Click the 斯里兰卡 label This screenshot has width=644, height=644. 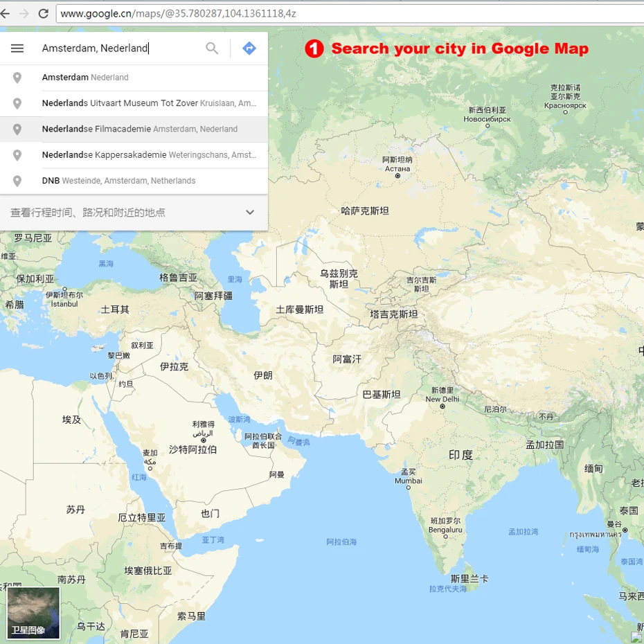(469, 579)
